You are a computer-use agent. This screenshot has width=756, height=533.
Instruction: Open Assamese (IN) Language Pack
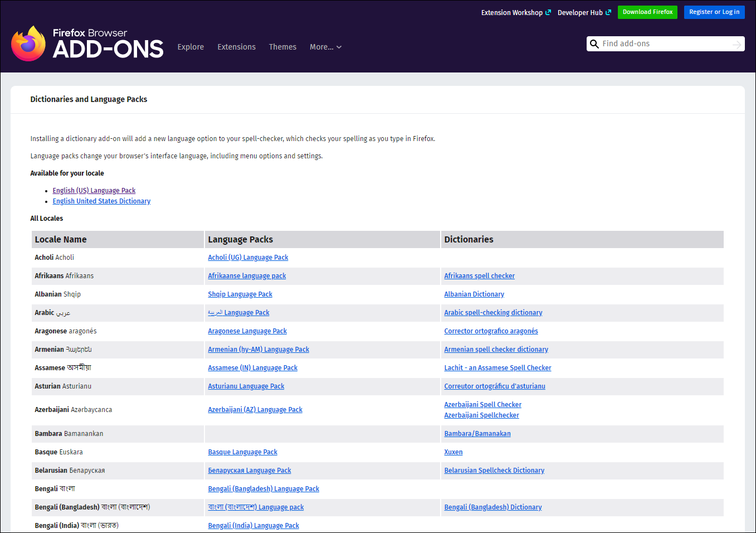(252, 368)
